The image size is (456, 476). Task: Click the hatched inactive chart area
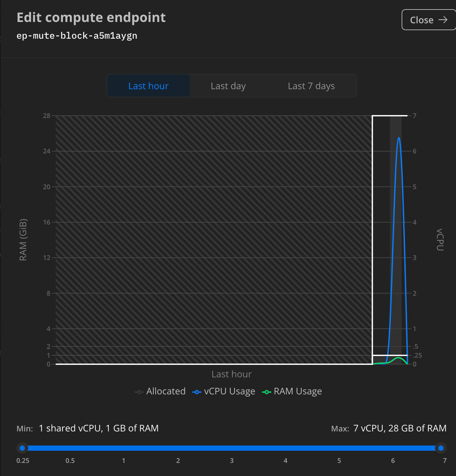pos(213,239)
